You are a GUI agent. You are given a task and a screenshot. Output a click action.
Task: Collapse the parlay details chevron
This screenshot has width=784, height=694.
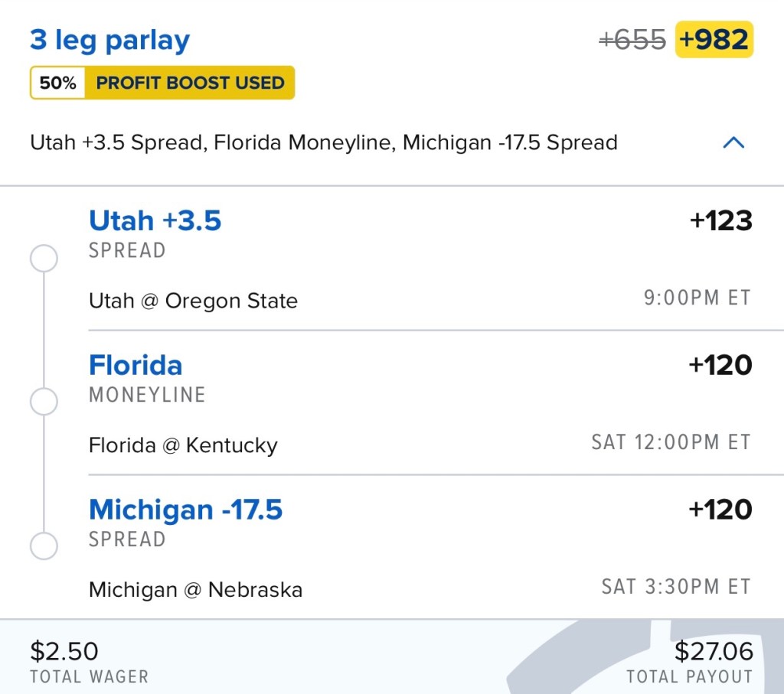[733, 142]
